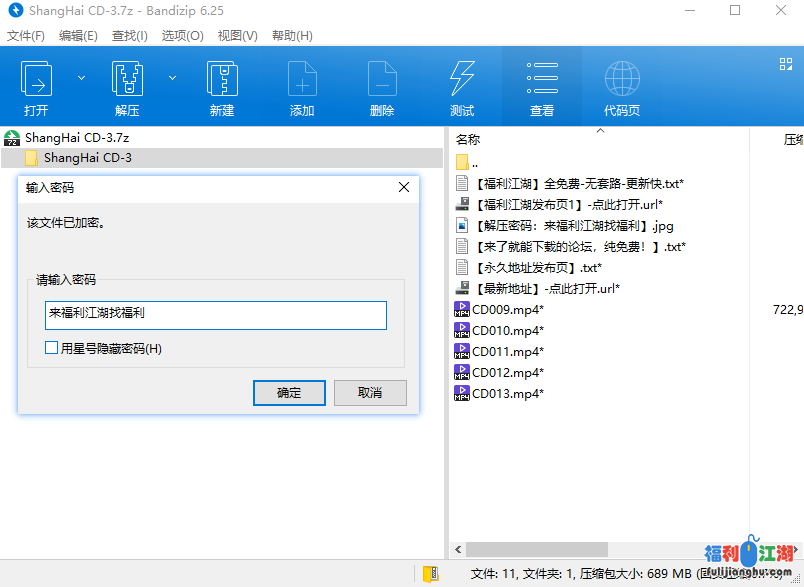
Task: Open the File (文件) menu
Action: 26,35
